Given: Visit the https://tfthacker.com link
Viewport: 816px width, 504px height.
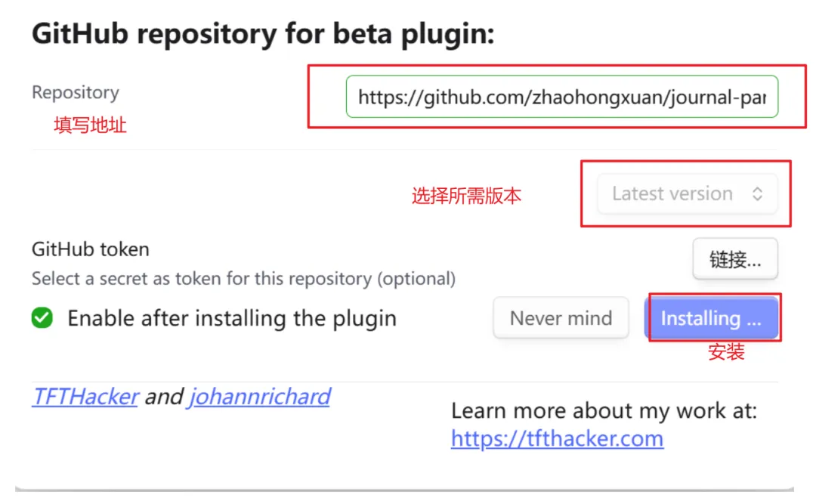Looking at the screenshot, I should click(x=558, y=438).
